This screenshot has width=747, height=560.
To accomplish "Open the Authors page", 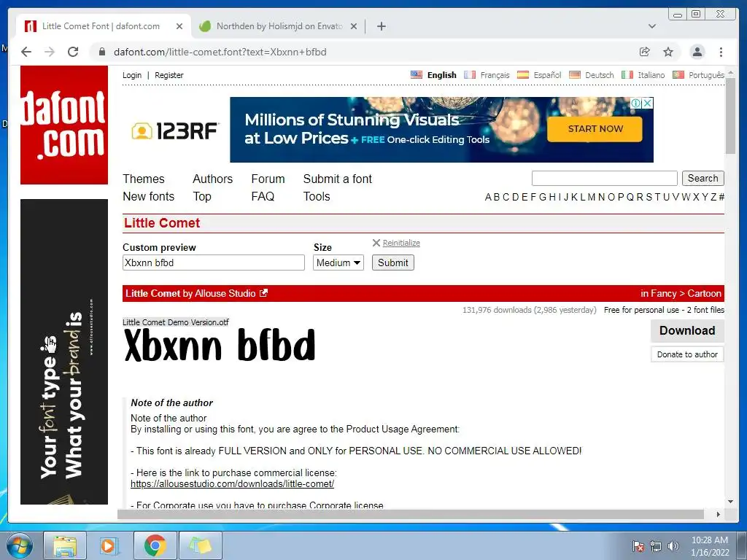I will [212, 179].
